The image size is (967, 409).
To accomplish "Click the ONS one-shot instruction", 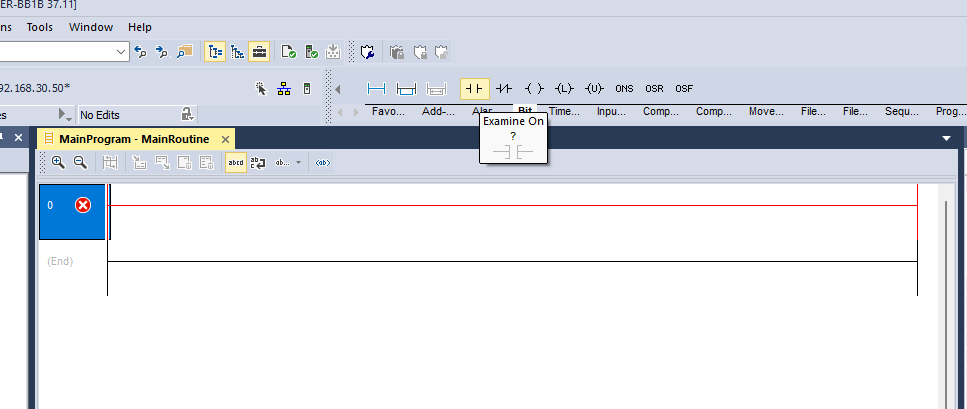I will pos(624,88).
